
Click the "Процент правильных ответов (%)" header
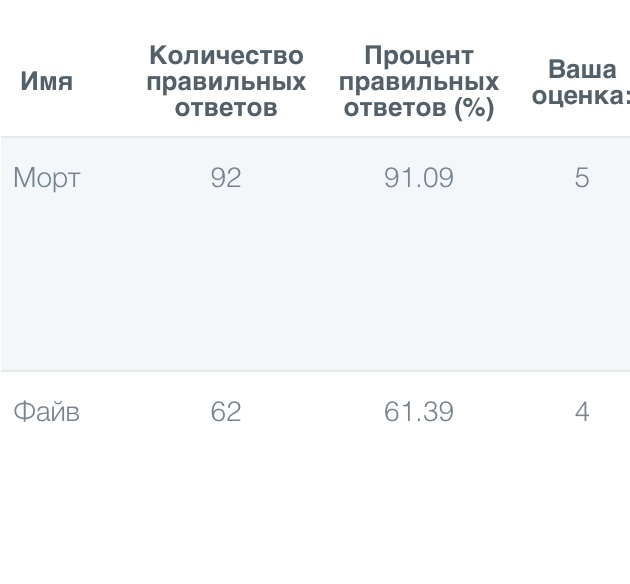tap(419, 82)
